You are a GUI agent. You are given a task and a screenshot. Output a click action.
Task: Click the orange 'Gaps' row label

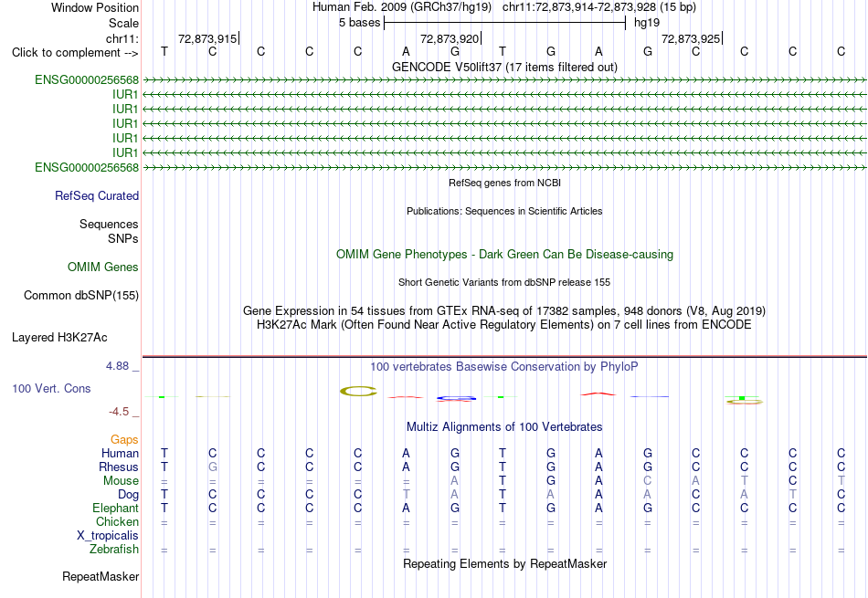coord(124,439)
